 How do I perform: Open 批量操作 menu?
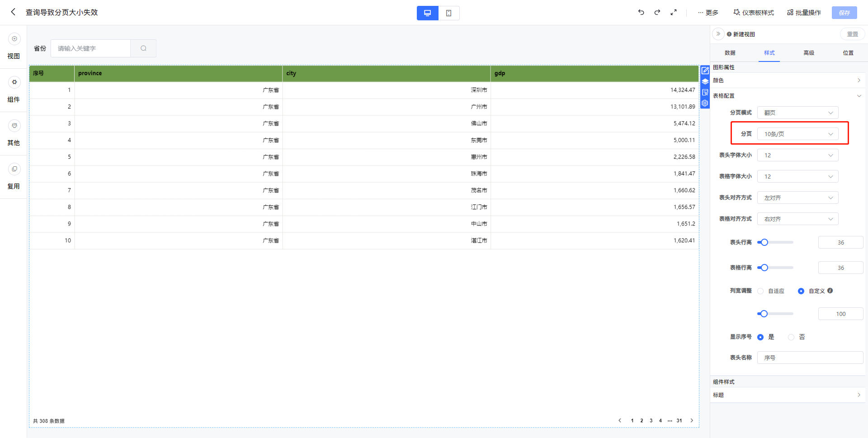[804, 13]
